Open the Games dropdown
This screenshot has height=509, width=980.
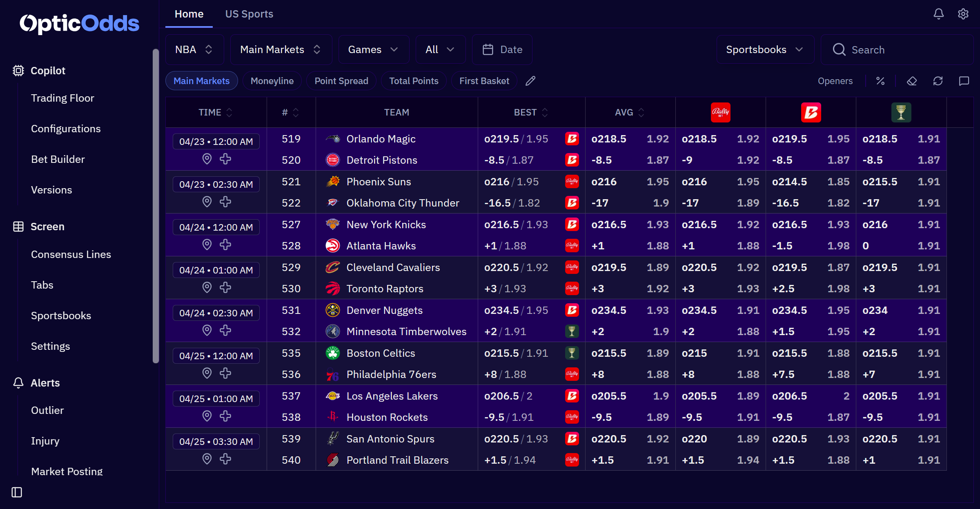coord(373,49)
